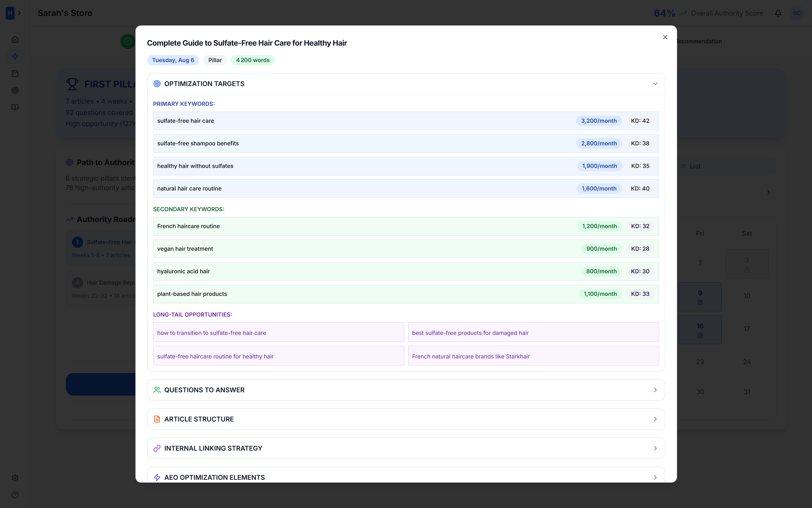812x508 pixels.
Task: Select calendar day 16 with article
Action: tap(700, 330)
